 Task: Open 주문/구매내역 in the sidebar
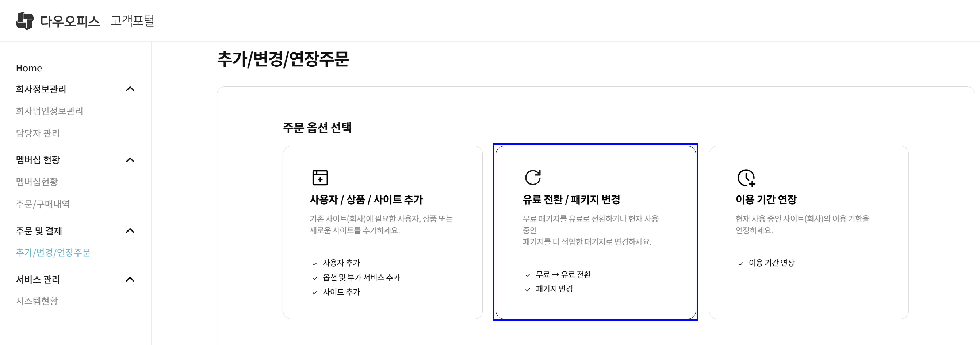43,204
